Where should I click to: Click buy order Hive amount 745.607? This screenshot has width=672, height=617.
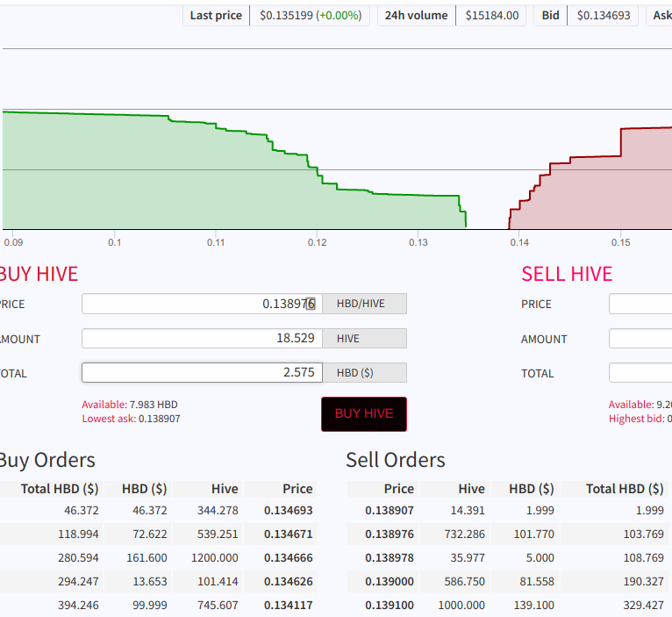click(x=218, y=605)
